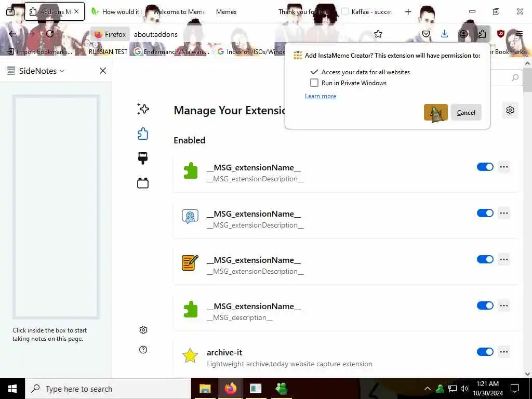Disable the notepad icon extension toggle
Image resolution: width=532 pixels, height=399 pixels.
click(x=485, y=259)
